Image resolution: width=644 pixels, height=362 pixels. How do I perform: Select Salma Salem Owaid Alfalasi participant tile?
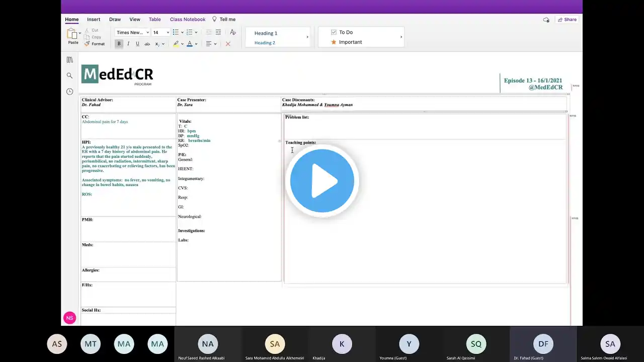click(x=610, y=344)
